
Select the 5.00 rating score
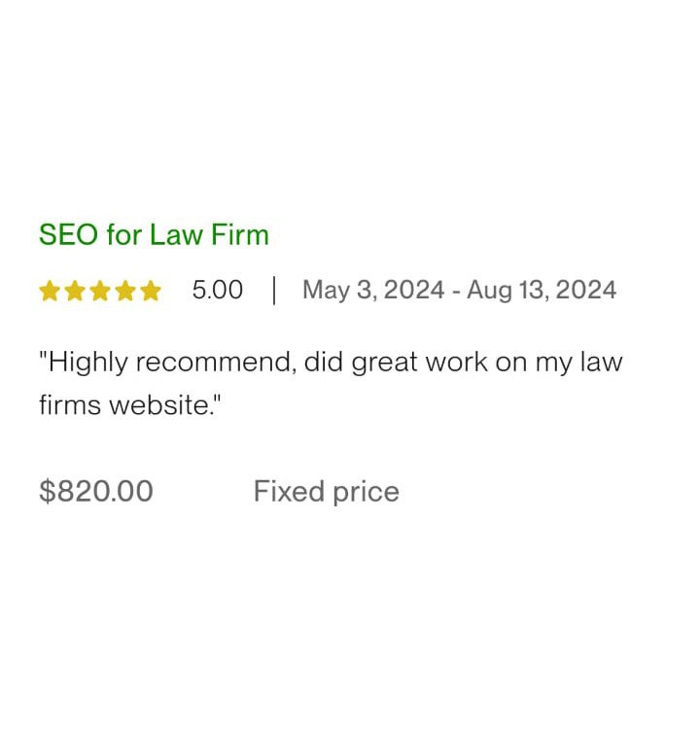(218, 290)
